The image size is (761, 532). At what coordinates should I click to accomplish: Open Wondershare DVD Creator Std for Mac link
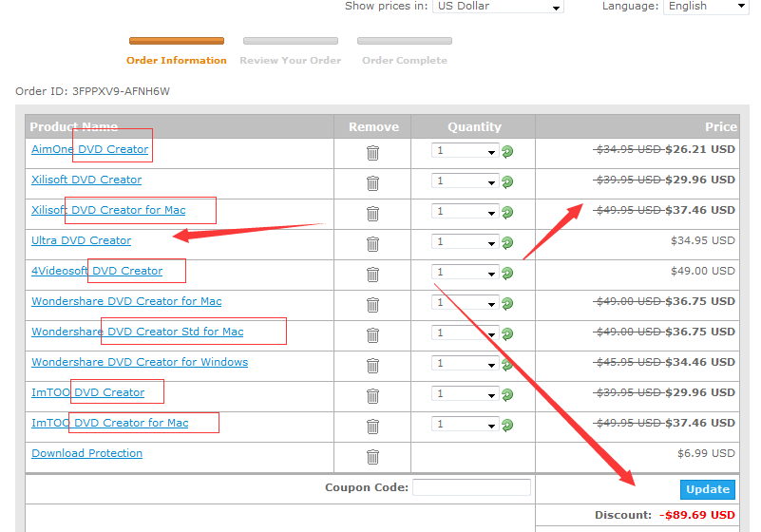pyautogui.click(x=138, y=332)
